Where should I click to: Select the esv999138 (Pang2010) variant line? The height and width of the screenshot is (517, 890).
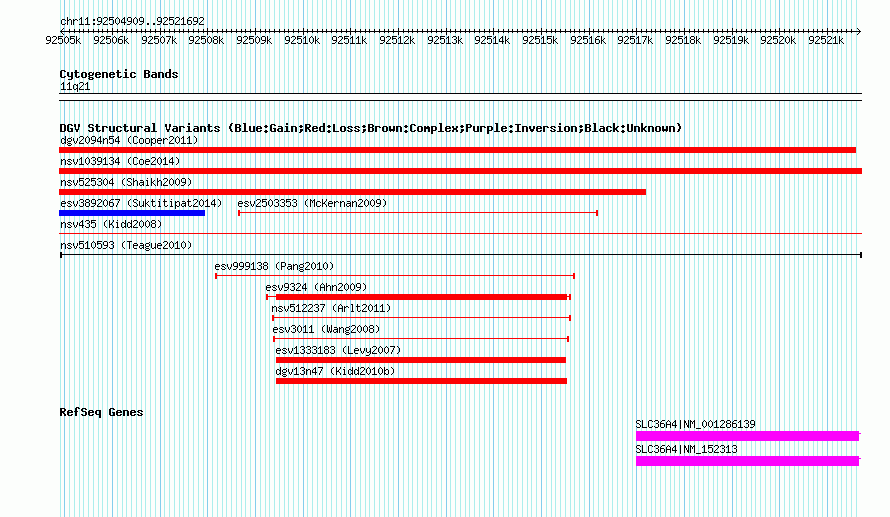click(x=395, y=276)
